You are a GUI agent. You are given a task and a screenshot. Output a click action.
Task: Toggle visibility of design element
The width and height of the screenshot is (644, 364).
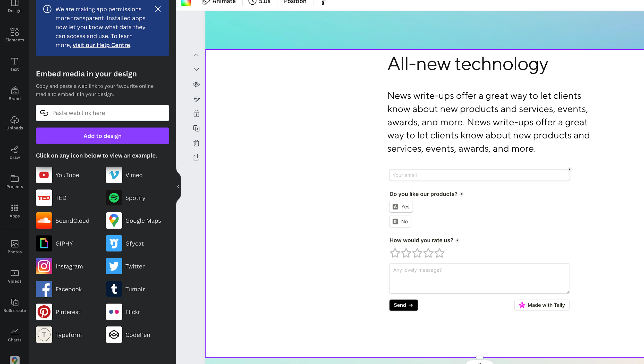coord(196,84)
